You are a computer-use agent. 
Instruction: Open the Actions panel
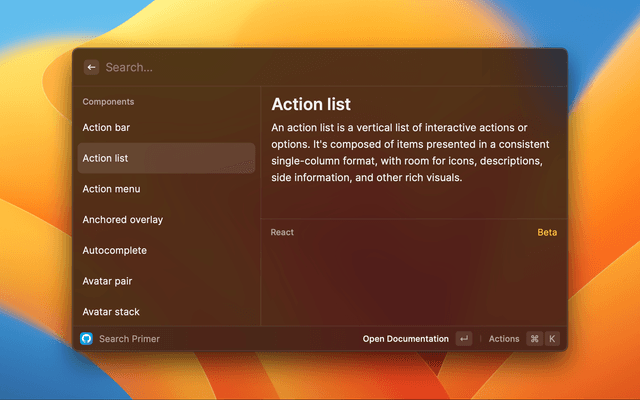pyautogui.click(x=504, y=339)
